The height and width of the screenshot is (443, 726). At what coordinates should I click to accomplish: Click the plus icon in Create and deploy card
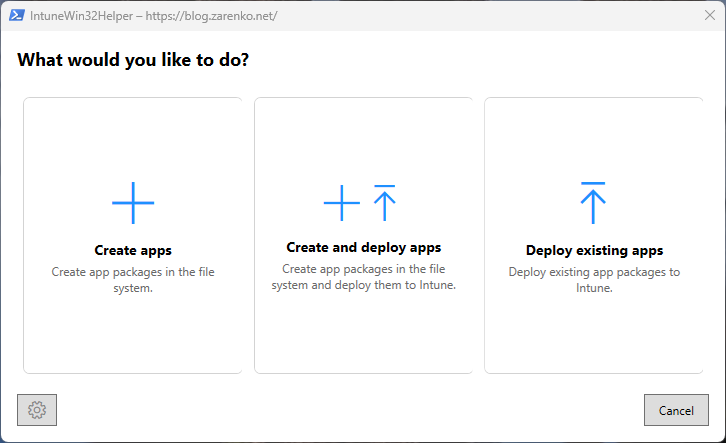(x=341, y=203)
